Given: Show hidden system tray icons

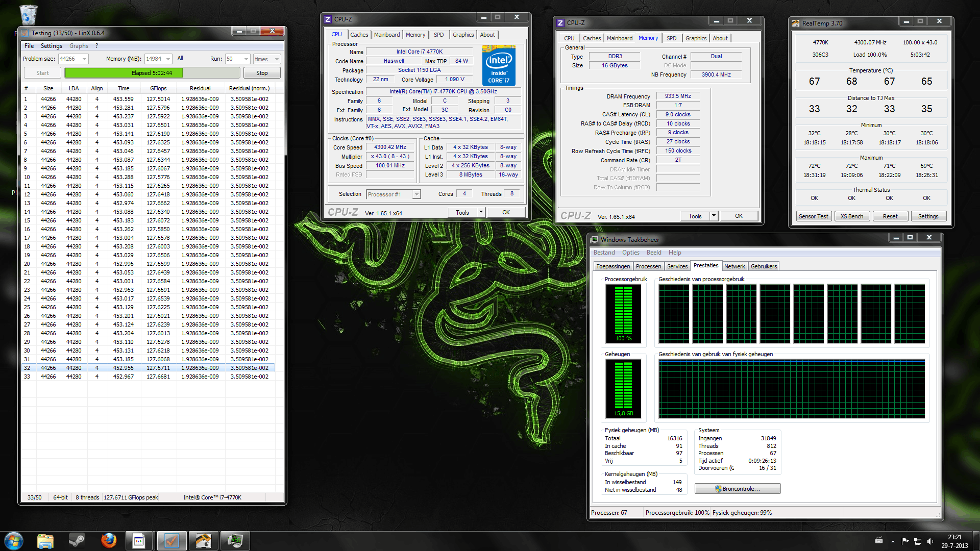Looking at the screenshot, I should click(893, 541).
